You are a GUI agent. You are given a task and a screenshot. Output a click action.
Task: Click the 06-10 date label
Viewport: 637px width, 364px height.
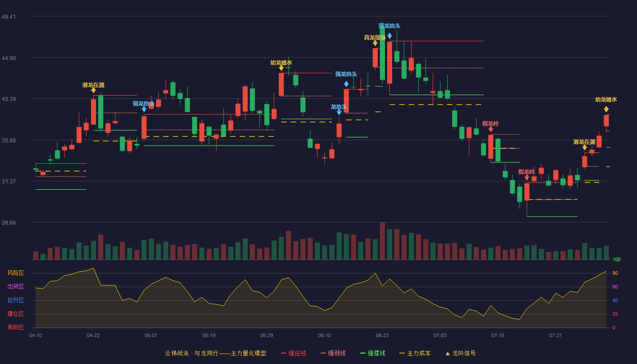pyautogui.click(x=324, y=335)
